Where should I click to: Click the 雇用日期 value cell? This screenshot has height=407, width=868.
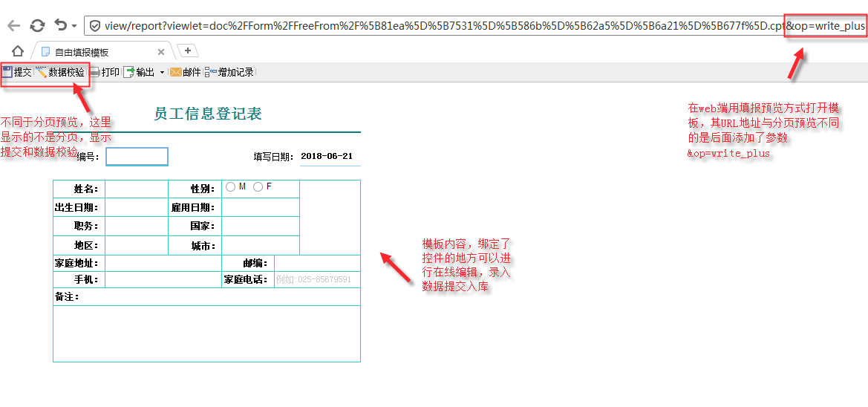pyautogui.click(x=260, y=208)
